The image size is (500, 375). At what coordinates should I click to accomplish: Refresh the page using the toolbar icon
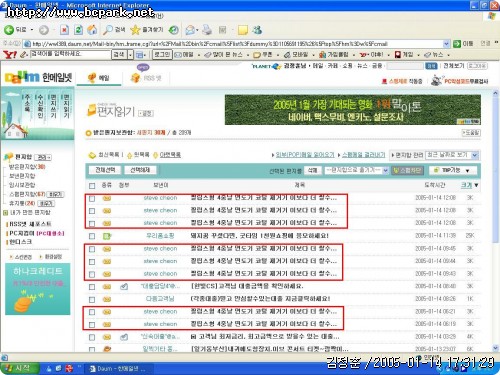(x=78, y=30)
